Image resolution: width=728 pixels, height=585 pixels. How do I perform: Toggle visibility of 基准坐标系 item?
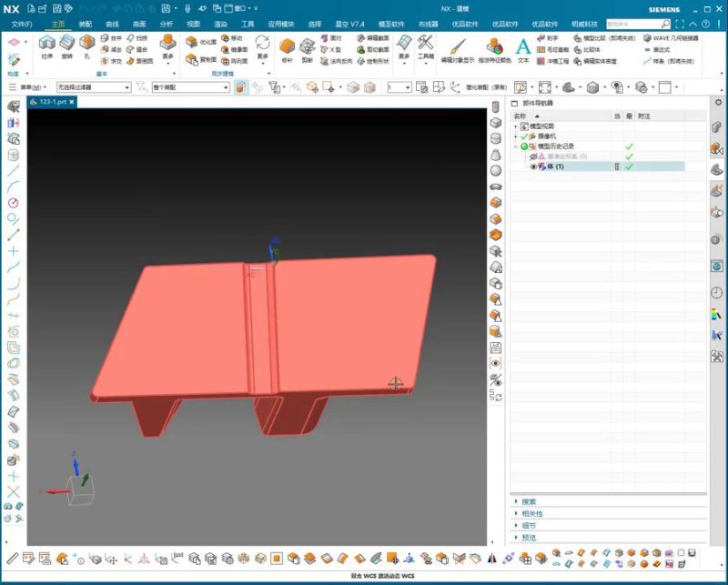pyautogui.click(x=534, y=156)
